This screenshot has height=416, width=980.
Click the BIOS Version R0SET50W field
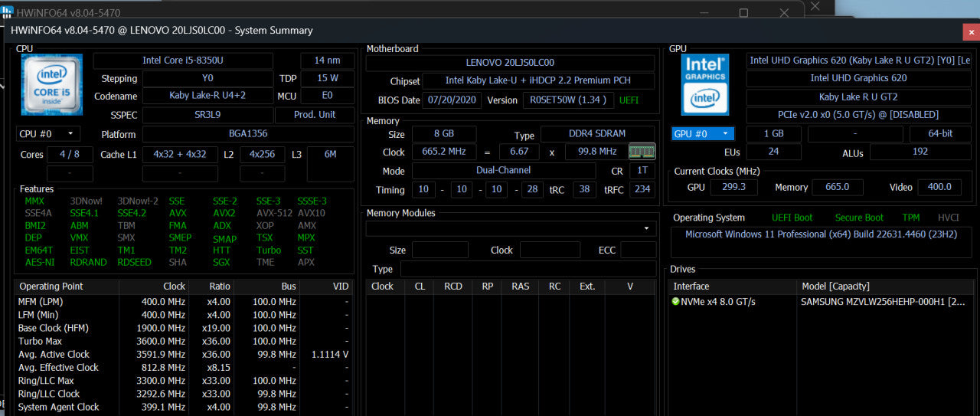pyautogui.click(x=568, y=100)
